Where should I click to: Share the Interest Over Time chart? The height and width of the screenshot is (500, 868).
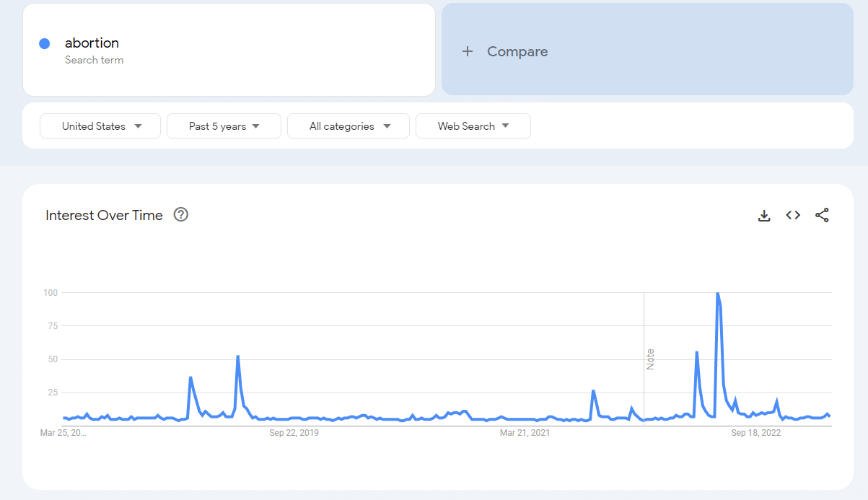[822, 215]
